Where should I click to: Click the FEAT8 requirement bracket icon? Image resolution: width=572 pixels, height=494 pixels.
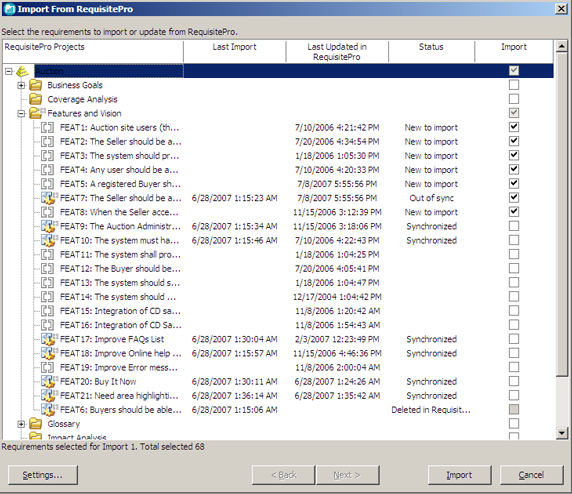[47, 212]
